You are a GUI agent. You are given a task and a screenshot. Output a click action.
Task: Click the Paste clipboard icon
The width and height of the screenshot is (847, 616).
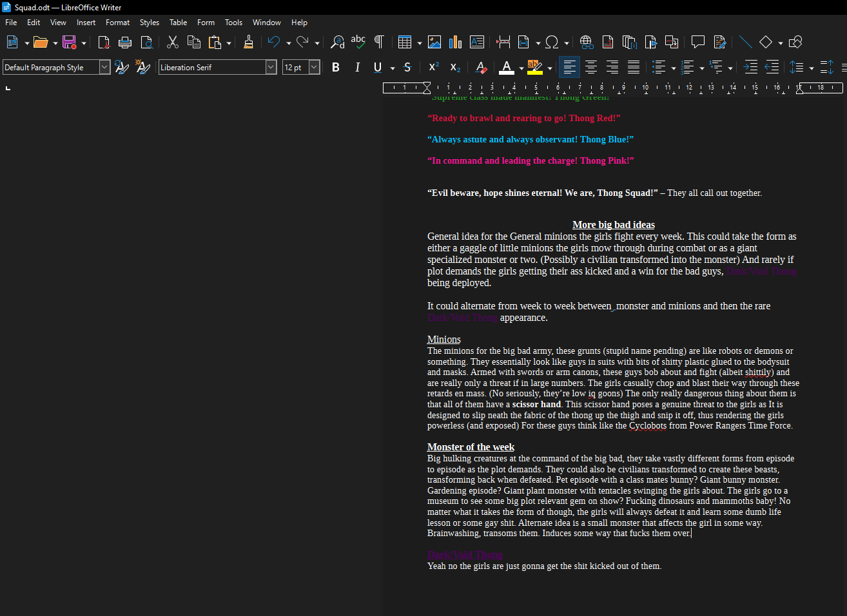(x=215, y=43)
